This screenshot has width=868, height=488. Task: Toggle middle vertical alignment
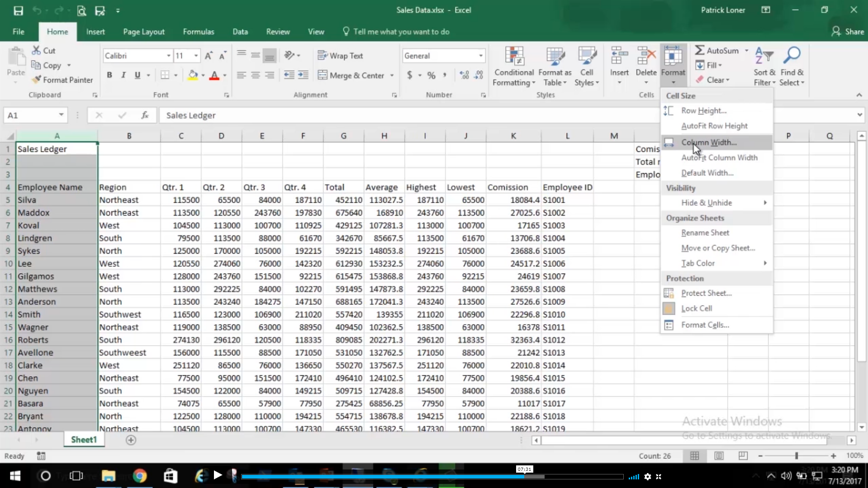(256, 56)
